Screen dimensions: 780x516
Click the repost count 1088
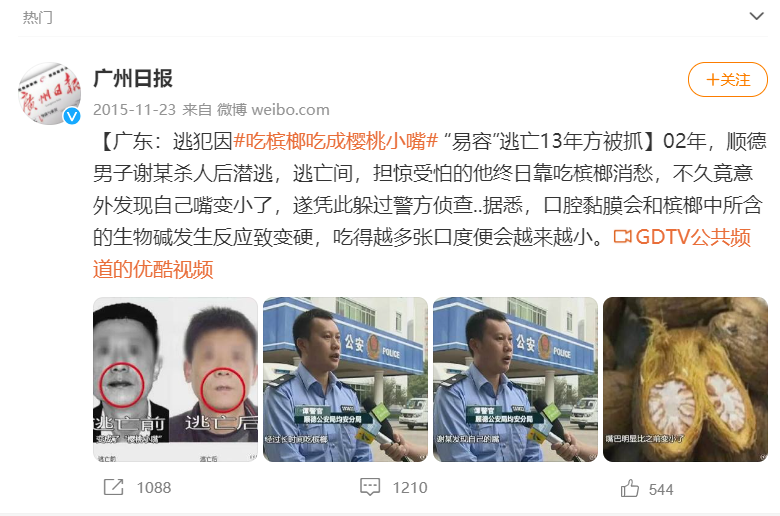tap(154, 488)
